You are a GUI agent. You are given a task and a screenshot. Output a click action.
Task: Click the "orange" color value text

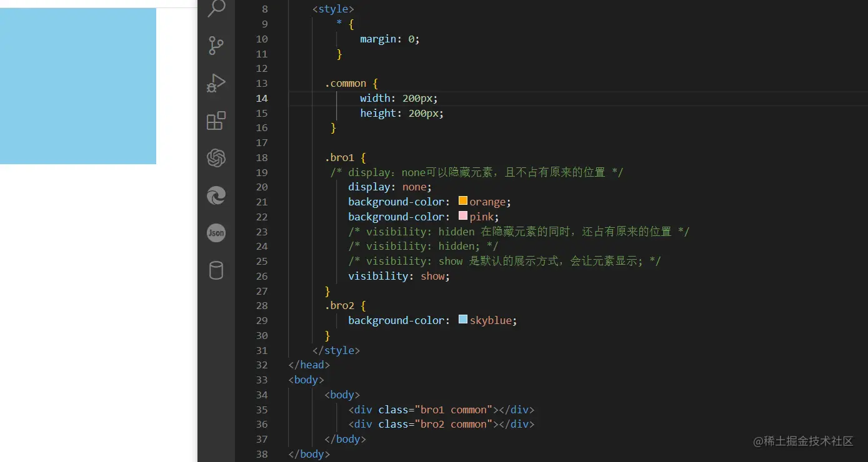[488, 202]
